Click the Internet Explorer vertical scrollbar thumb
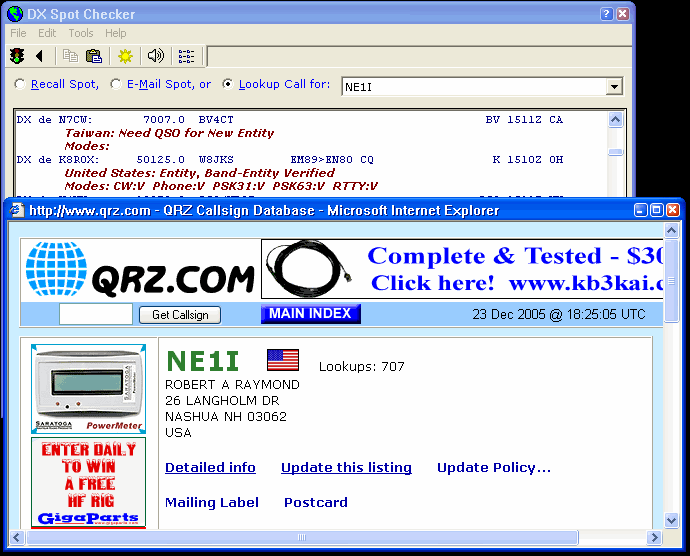690x556 pixels. coord(671,281)
